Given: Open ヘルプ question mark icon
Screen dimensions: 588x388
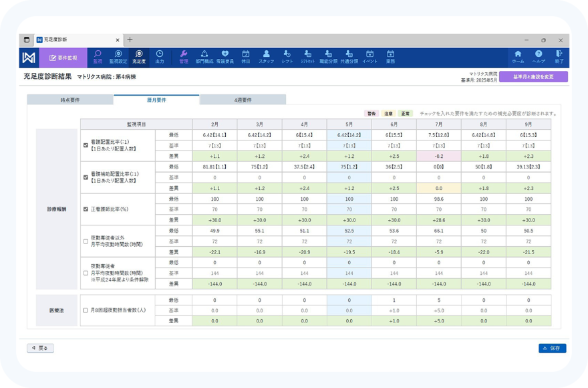Looking at the screenshot, I should click(x=539, y=57).
